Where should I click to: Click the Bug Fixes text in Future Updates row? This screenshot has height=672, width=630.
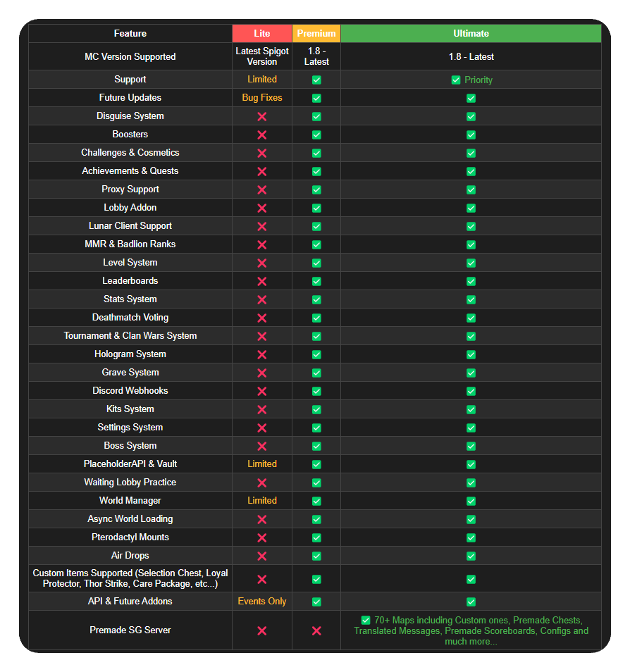pyautogui.click(x=262, y=98)
